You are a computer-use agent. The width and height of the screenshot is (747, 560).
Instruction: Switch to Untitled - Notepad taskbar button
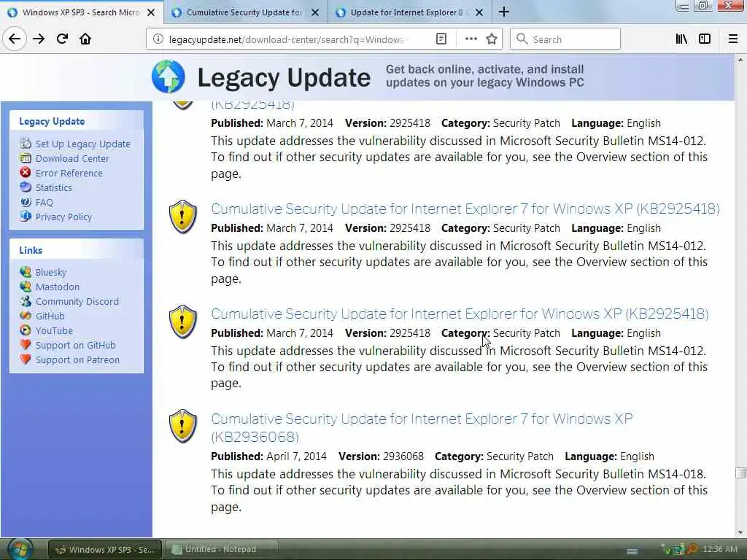coord(221,550)
